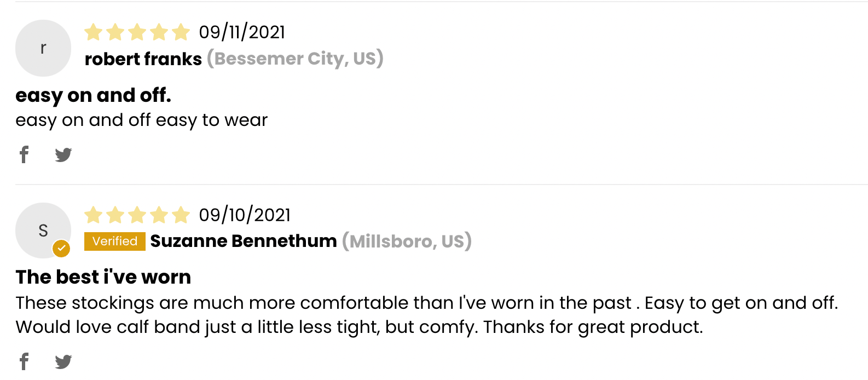Share Suzanne Bennethum's review on Twitter
Viewport: 868px width, 380px height.
coord(63,361)
